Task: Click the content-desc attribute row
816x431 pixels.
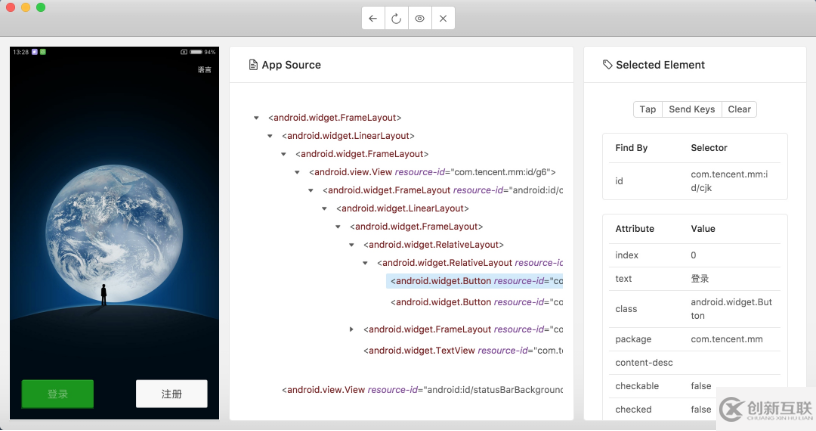Action: click(695, 363)
